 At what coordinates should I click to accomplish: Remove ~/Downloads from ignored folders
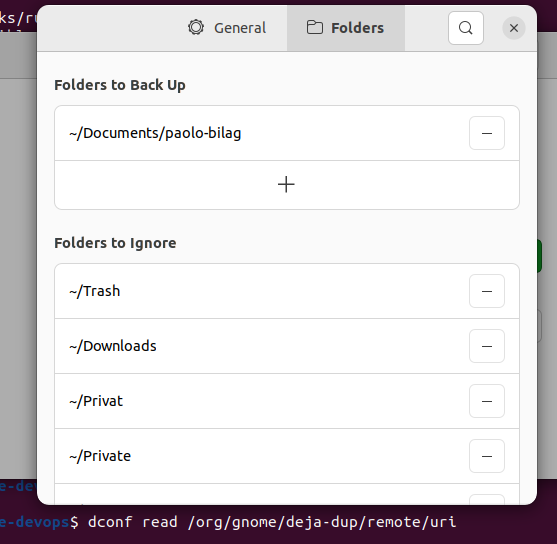487,346
